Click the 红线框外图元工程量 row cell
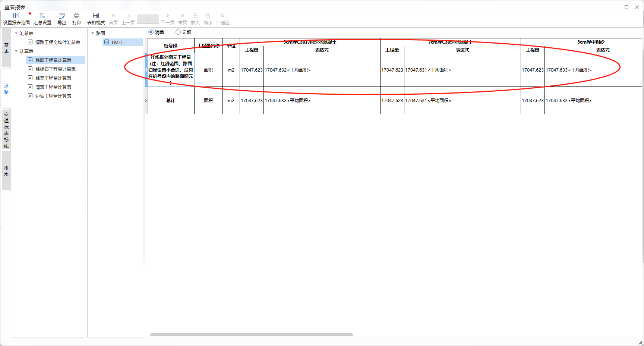The width and height of the screenshot is (644, 346). coord(171,70)
